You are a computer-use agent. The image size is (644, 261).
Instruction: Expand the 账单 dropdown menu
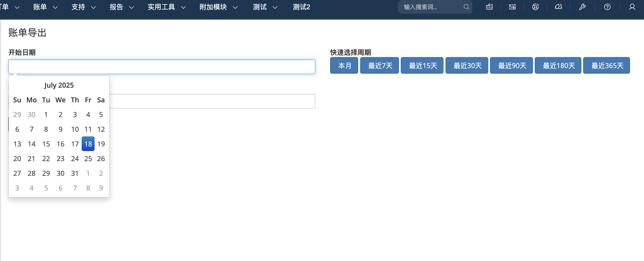coord(45,7)
